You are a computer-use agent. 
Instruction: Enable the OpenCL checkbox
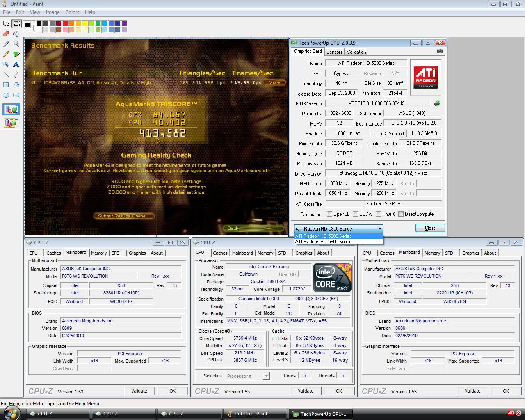click(329, 214)
